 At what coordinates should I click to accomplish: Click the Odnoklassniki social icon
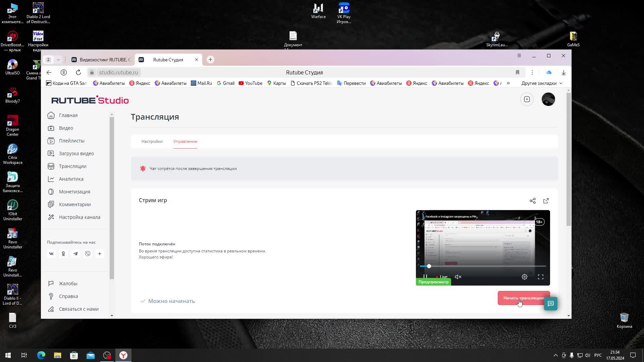tap(63, 254)
